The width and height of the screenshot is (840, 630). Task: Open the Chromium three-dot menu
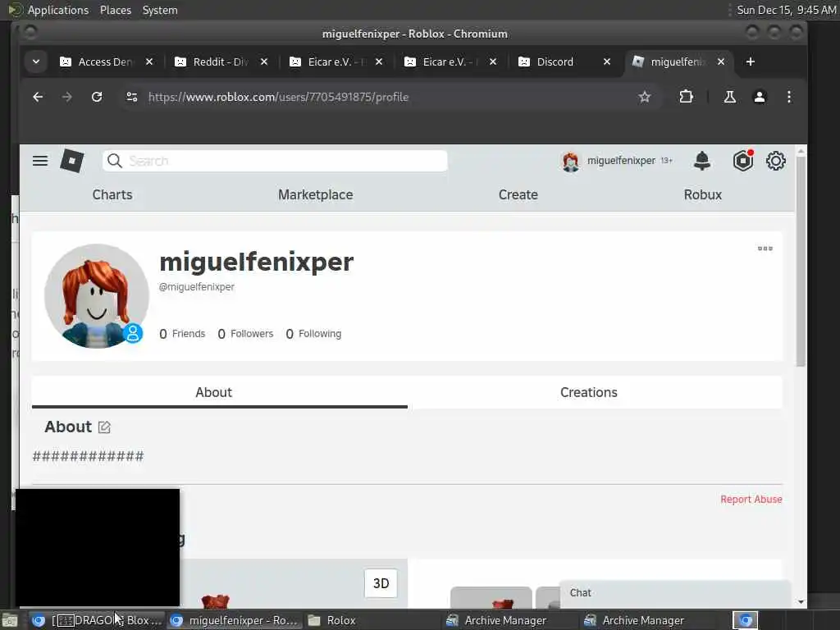point(789,97)
